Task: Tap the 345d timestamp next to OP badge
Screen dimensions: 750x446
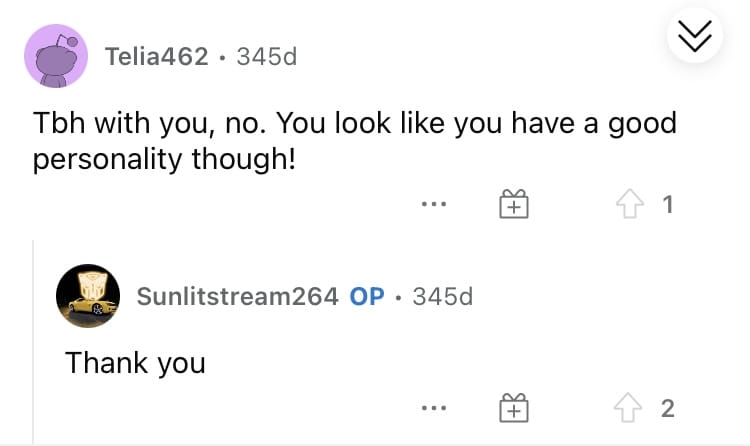Action: click(x=442, y=296)
